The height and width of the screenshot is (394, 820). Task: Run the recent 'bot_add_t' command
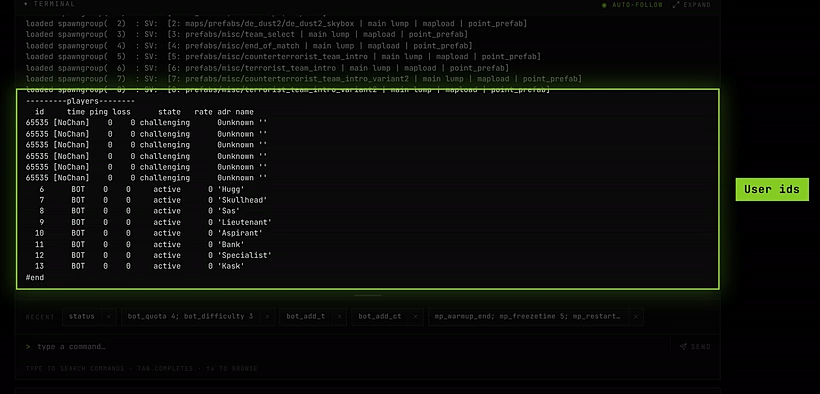[305, 317]
